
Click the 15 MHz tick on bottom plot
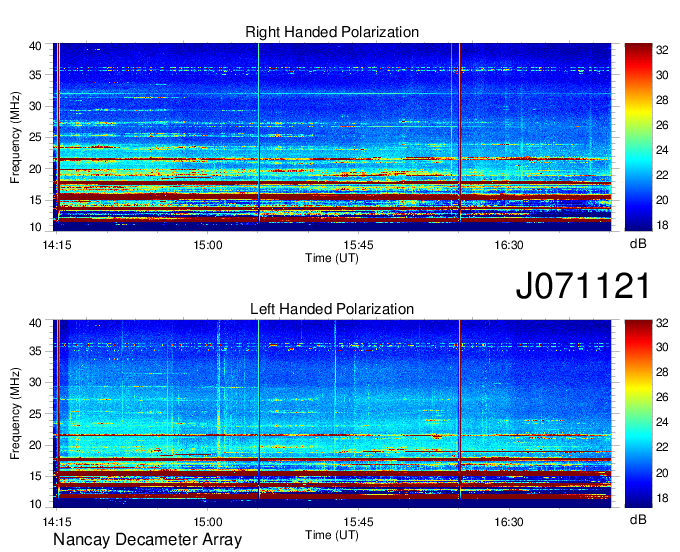click(35, 476)
